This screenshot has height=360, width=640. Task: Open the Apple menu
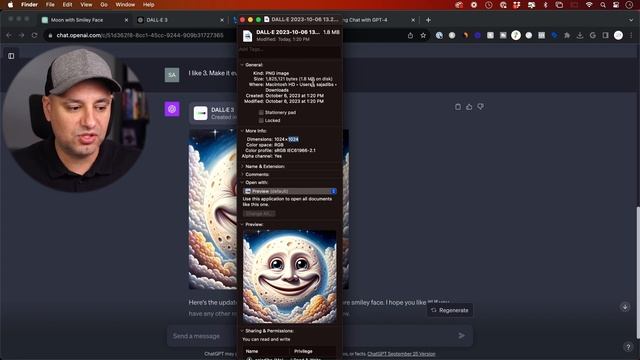pos(11,5)
